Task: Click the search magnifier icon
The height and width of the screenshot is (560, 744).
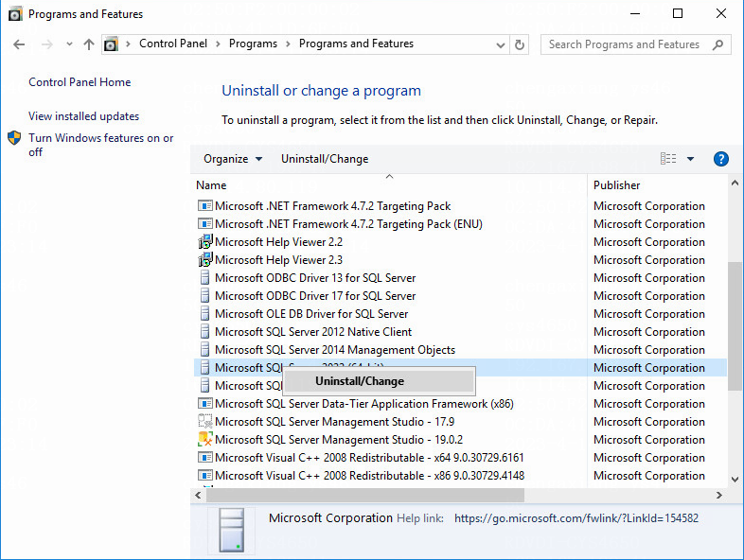Action: tap(718, 44)
